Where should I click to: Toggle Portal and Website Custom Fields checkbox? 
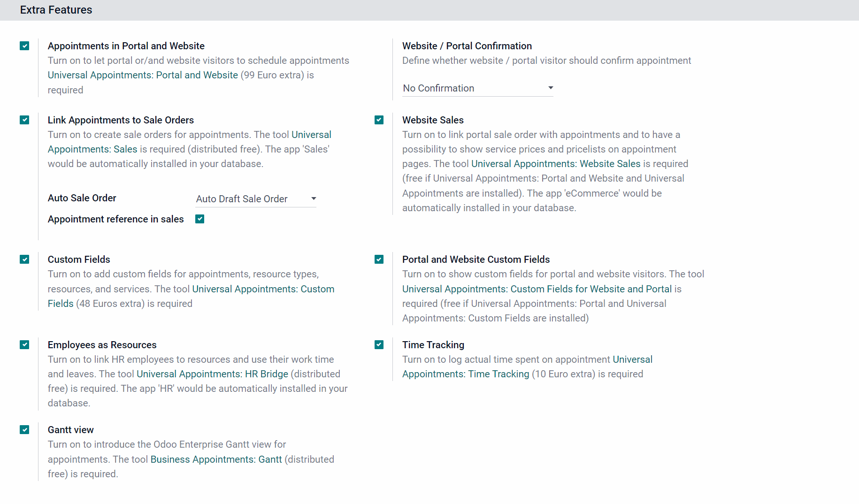coord(379,260)
